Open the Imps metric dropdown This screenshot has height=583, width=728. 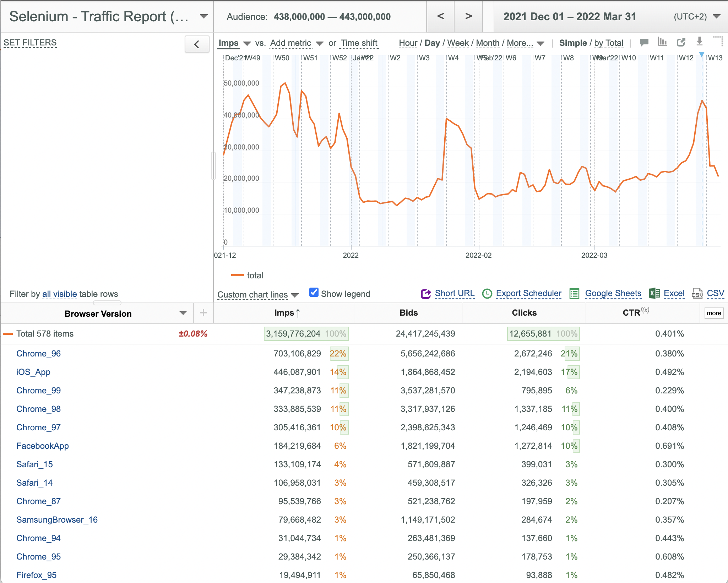pos(234,43)
